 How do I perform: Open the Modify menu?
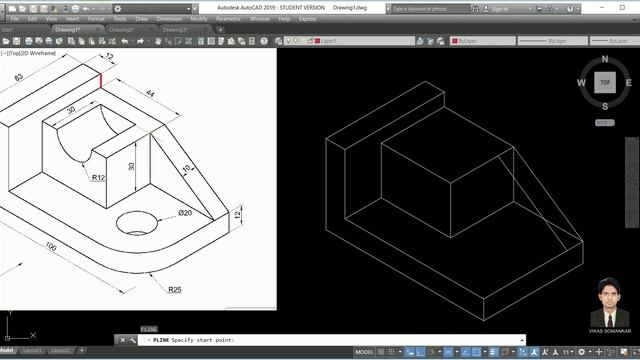[x=199, y=19]
